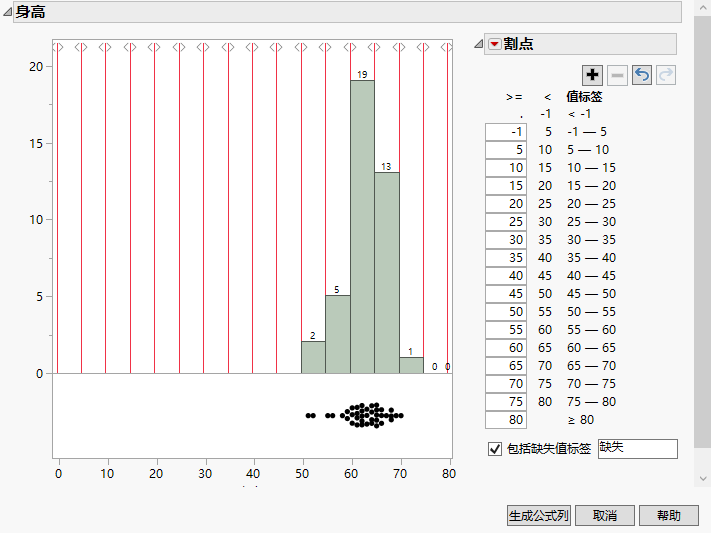
Task: Click the histogram bar labeled 5
Action: [x=338, y=334]
